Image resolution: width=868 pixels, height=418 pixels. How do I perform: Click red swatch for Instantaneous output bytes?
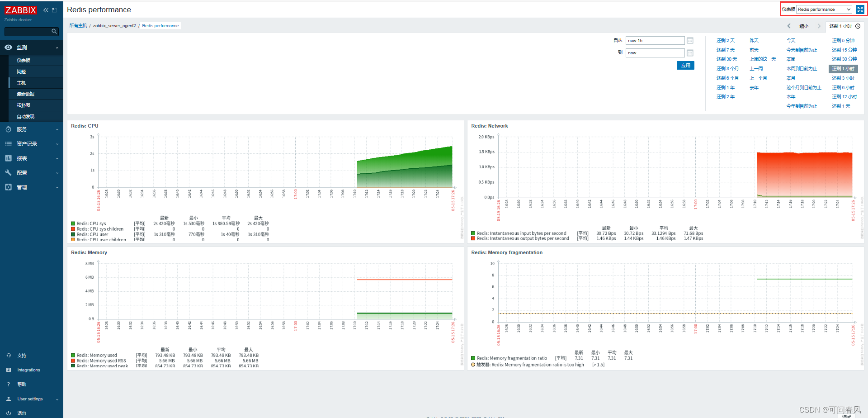[x=473, y=238]
